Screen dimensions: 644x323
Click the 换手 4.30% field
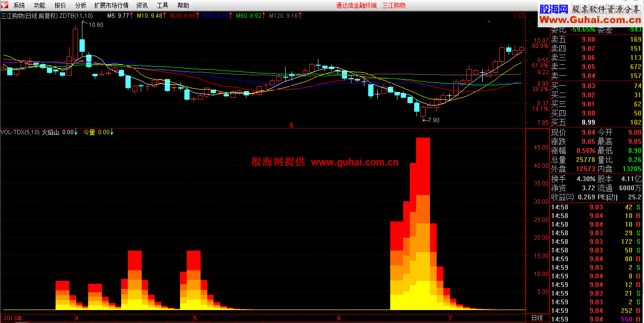point(573,179)
